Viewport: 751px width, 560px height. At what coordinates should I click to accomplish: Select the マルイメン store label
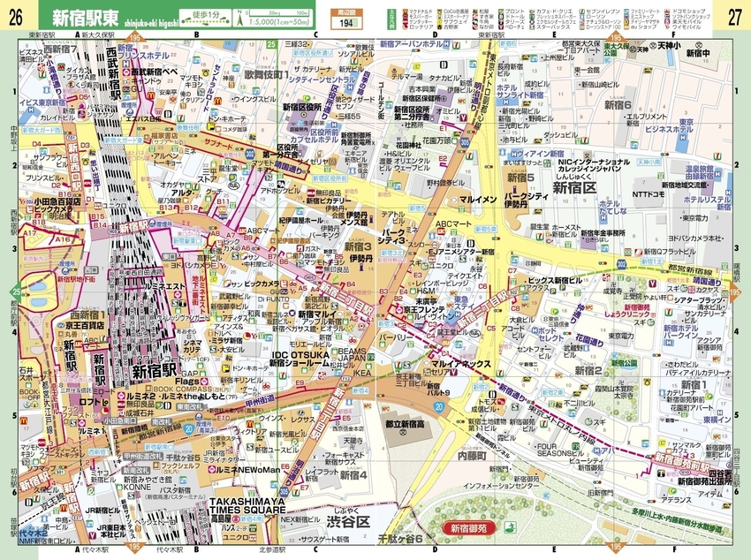point(478,200)
